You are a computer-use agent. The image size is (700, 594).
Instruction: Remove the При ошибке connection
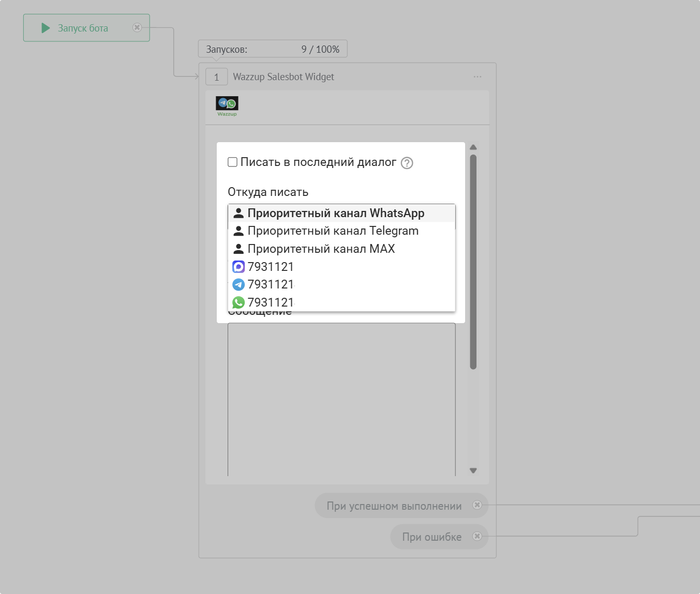[477, 536]
